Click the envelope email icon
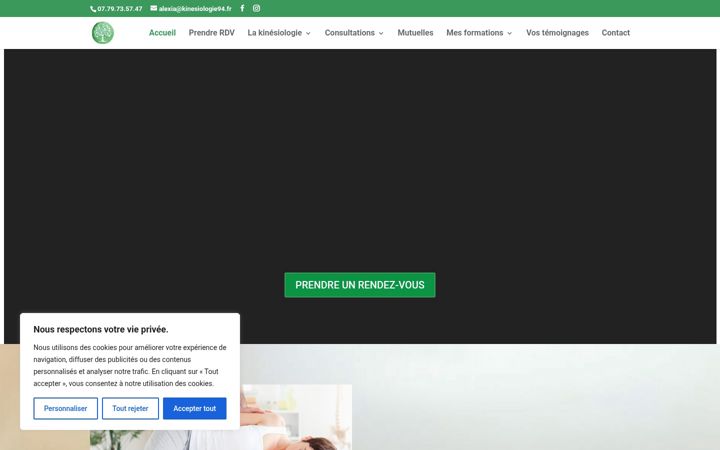The image size is (720, 450). 153,8
